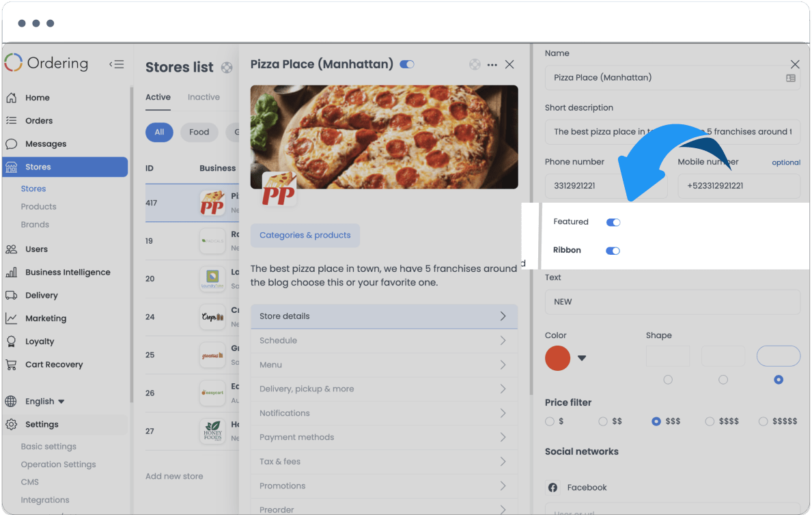812x515 pixels.
Task: Click the pizza header image
Action: [384, 137]
